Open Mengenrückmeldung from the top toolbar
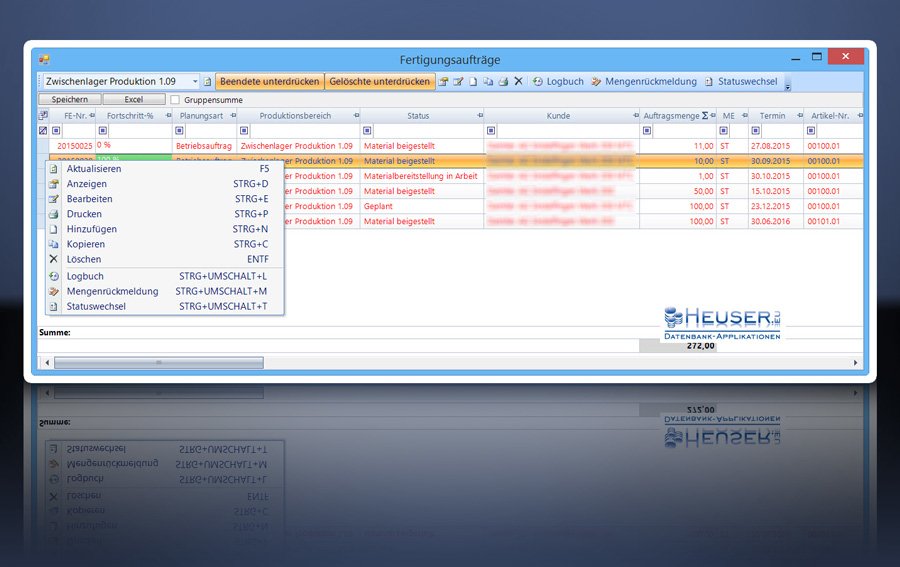 point(643,81)
